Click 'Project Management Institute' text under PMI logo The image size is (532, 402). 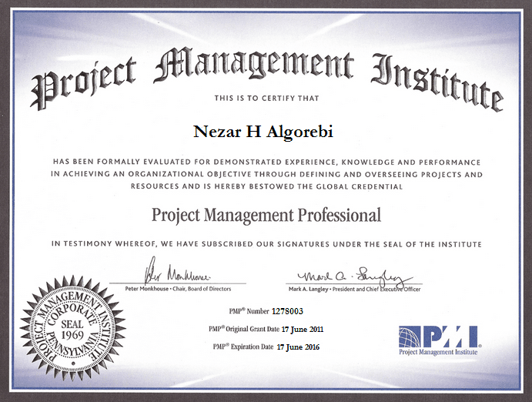pos(438,352)
